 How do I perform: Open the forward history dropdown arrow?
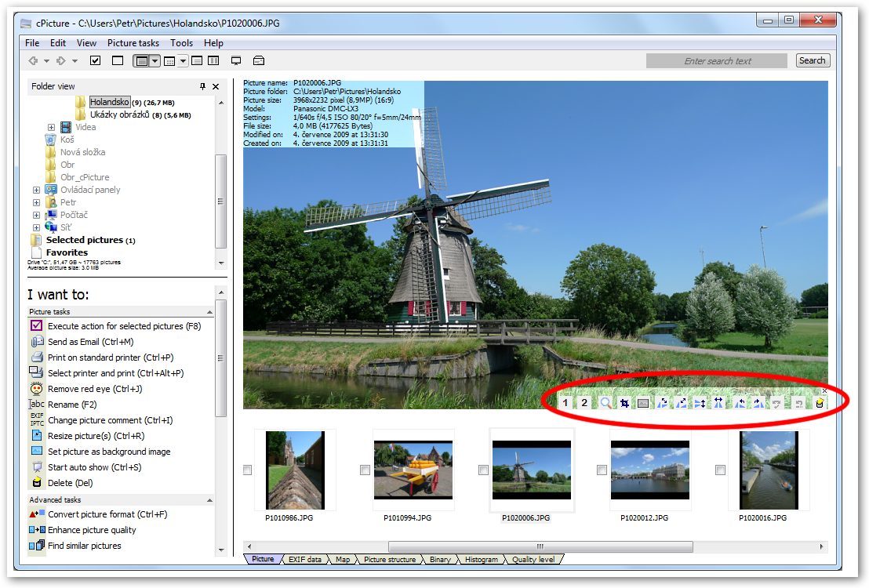[x=75, y=61]
